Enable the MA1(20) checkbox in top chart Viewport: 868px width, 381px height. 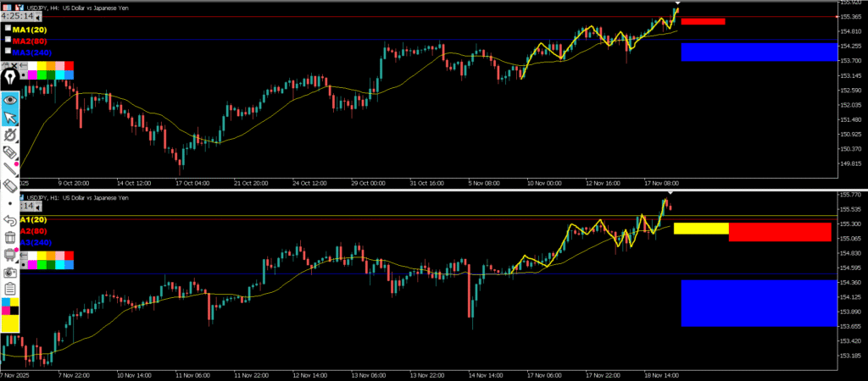pos(8,28)
